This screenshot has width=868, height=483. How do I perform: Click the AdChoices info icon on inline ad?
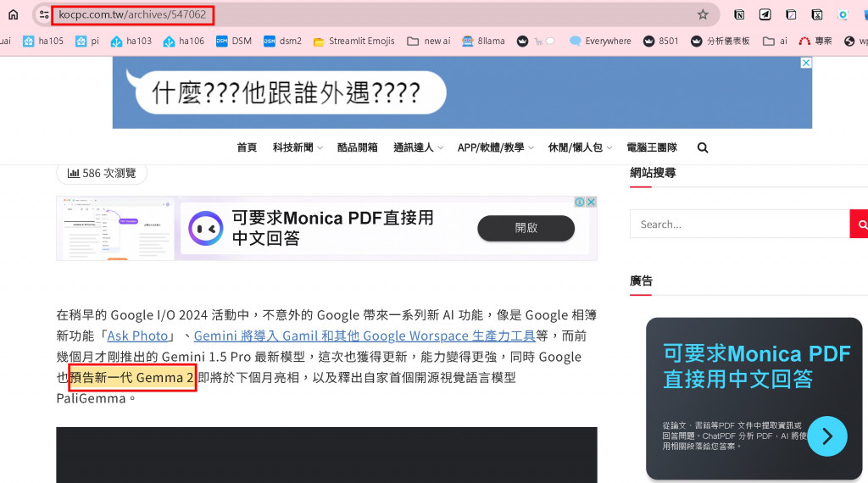(580, 202)
